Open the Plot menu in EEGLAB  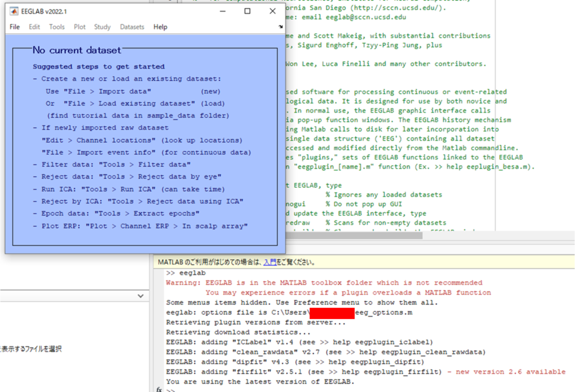point(80,27)
